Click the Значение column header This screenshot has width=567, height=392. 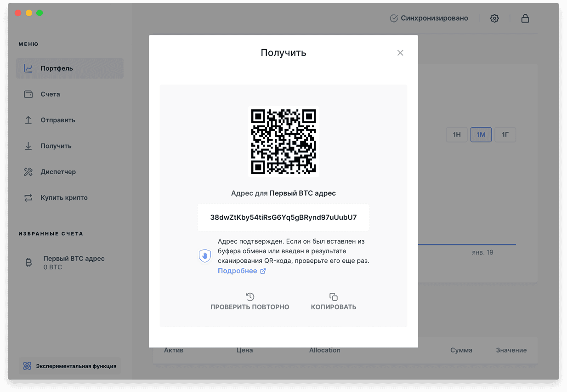pyautogui.click(x=511, y=350)
